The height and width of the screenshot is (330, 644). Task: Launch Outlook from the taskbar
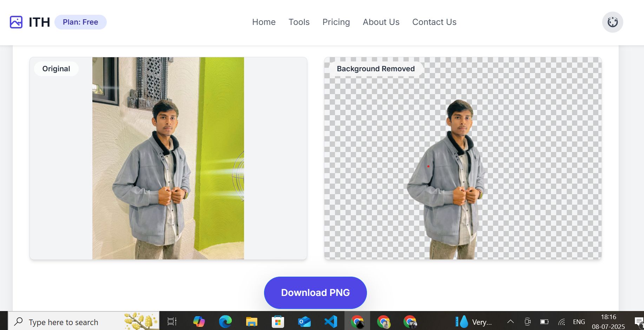click(304, 322)
